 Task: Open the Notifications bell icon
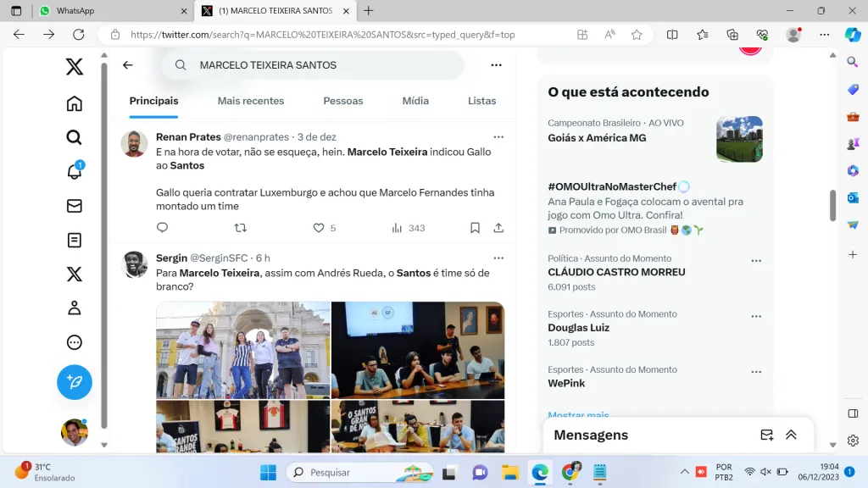click(x=75, y=172)
